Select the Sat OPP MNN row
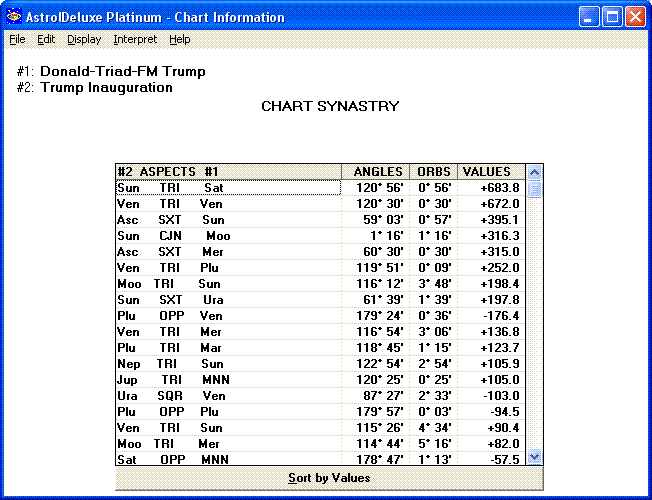The height and width of the screenshot is (500, 652). tap(320, 459)
